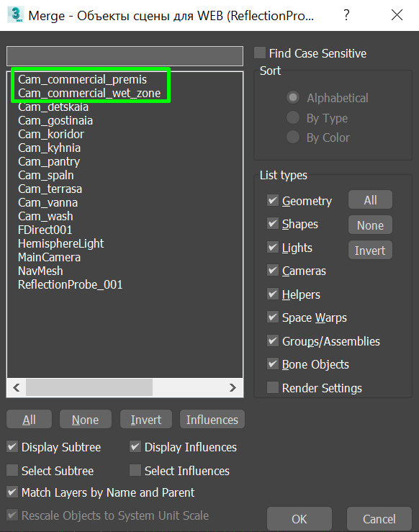Select Cam_detskaia in the list
419x532 pixels.
[x=53, y=107]
